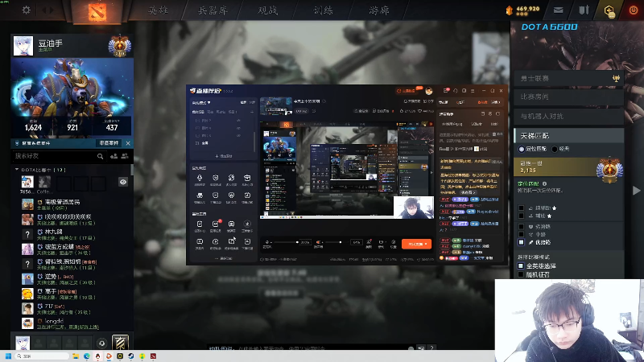Open the 英雄 tab
644x362 pixels.
pos(158,10)
